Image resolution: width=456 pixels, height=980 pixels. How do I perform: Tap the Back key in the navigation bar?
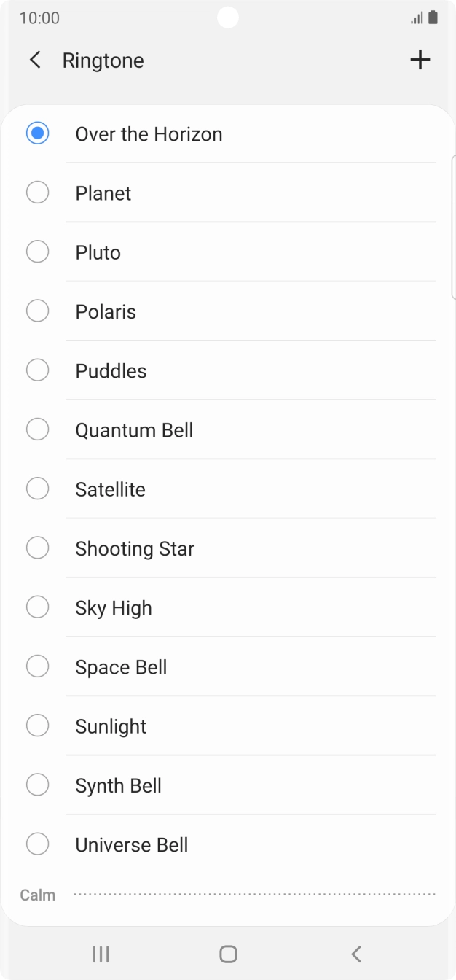coord(356,953)
